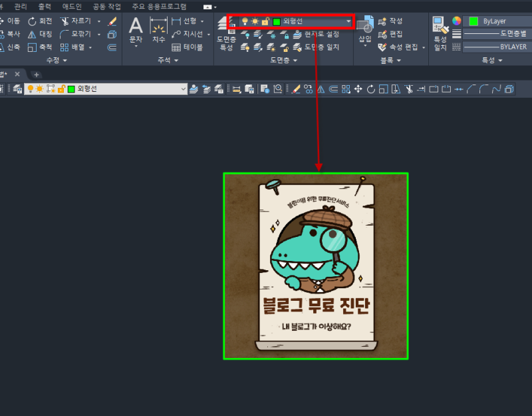Toggle the layer lock padlock in ribbon dropdown
Screen dimensions: 532x416
[265, 21]
